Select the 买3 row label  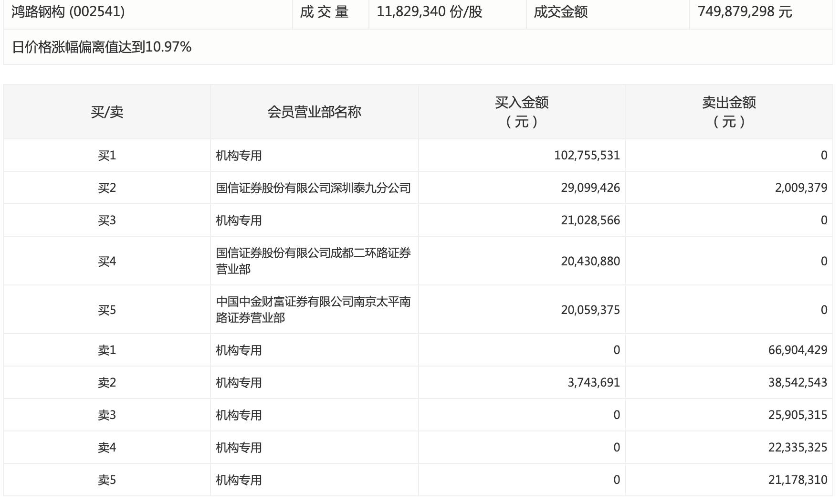click(107, 220)
